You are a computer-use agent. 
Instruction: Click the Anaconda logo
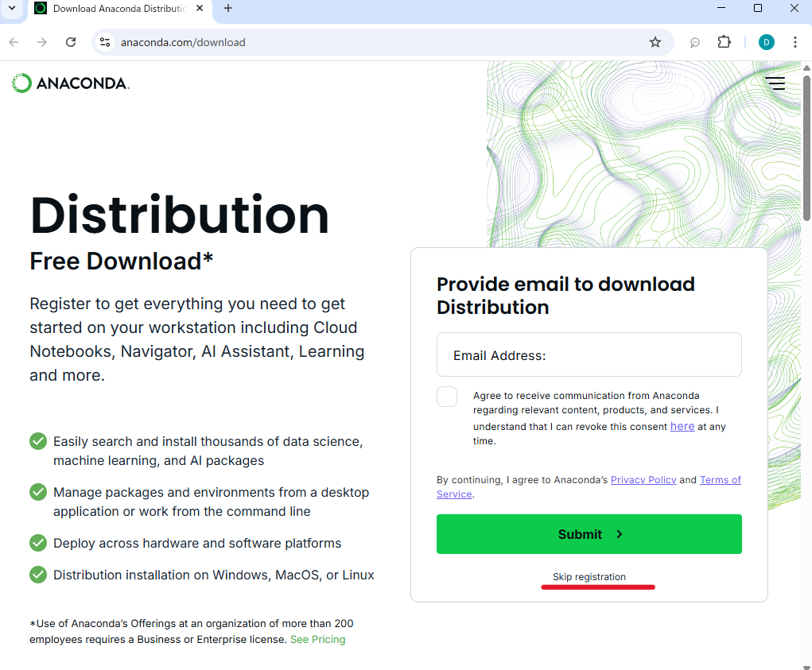[71, 83]
